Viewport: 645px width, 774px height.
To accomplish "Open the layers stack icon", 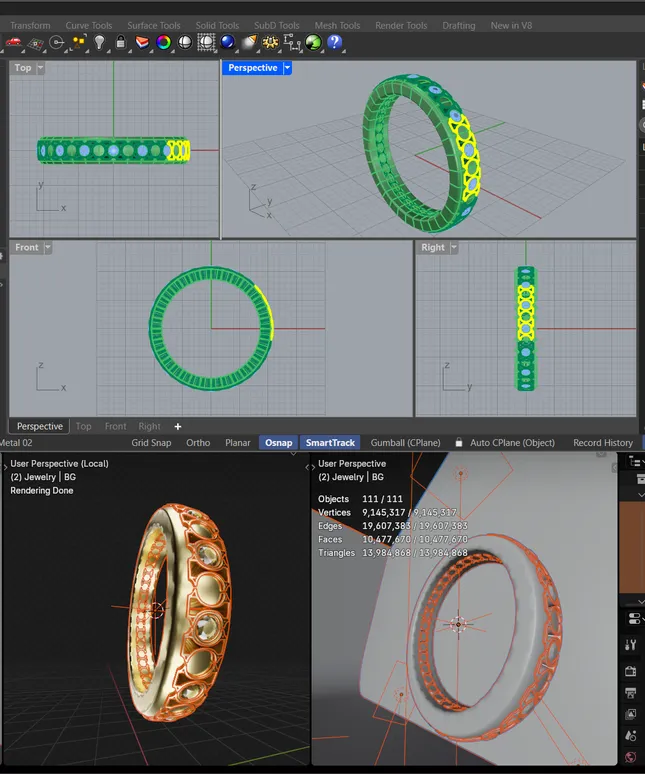I will point(142,42).
